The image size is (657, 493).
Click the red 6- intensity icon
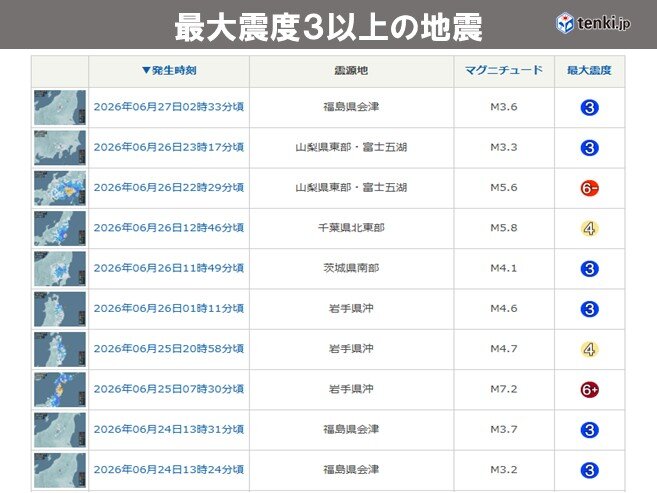590,188
